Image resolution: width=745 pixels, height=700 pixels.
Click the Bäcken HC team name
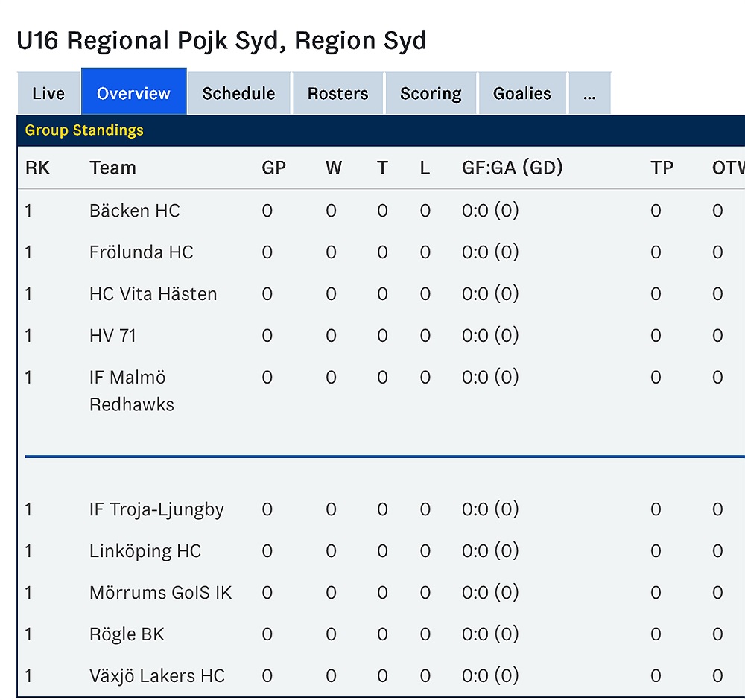(x=135, y=211)
